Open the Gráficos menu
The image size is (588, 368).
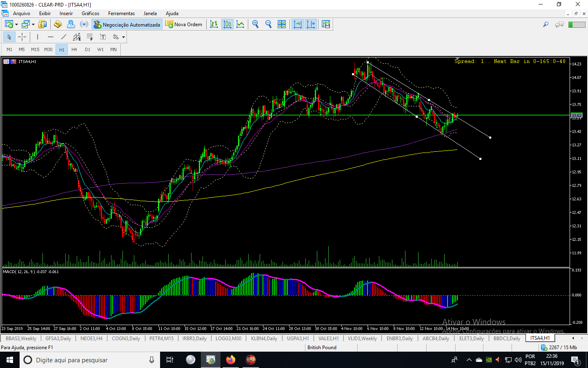[x=90, y=13]
